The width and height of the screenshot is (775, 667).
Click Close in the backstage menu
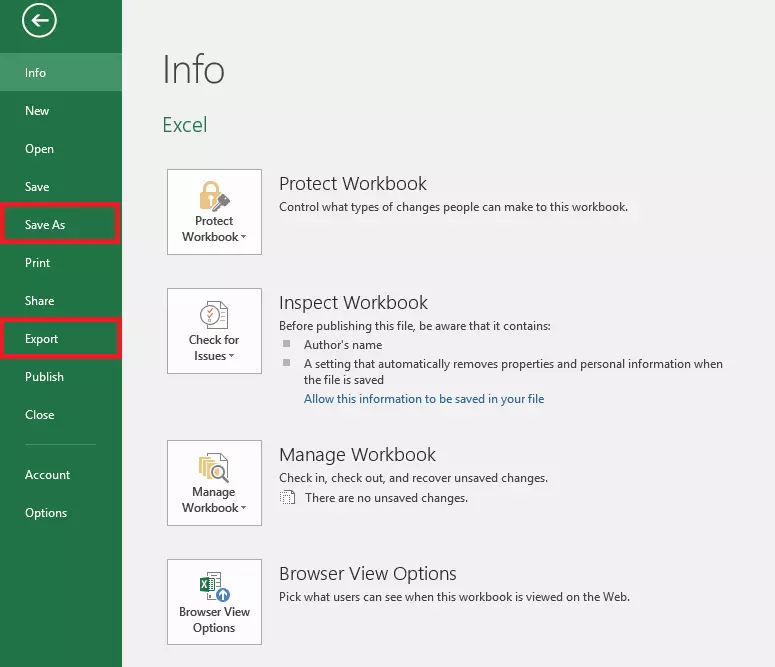(x=61, y=415)
